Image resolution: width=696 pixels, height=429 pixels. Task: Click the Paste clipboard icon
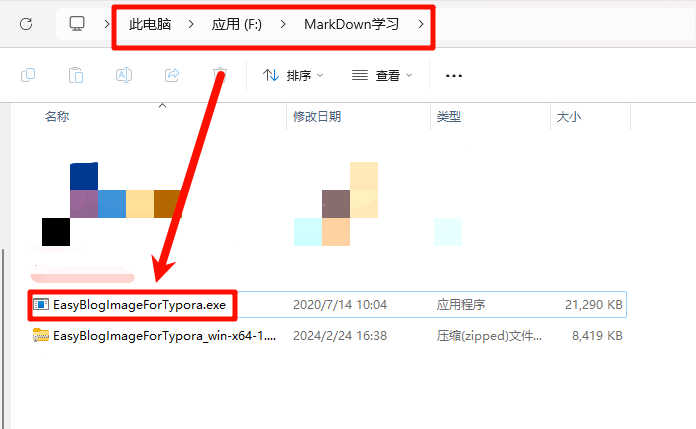[76, 75]
